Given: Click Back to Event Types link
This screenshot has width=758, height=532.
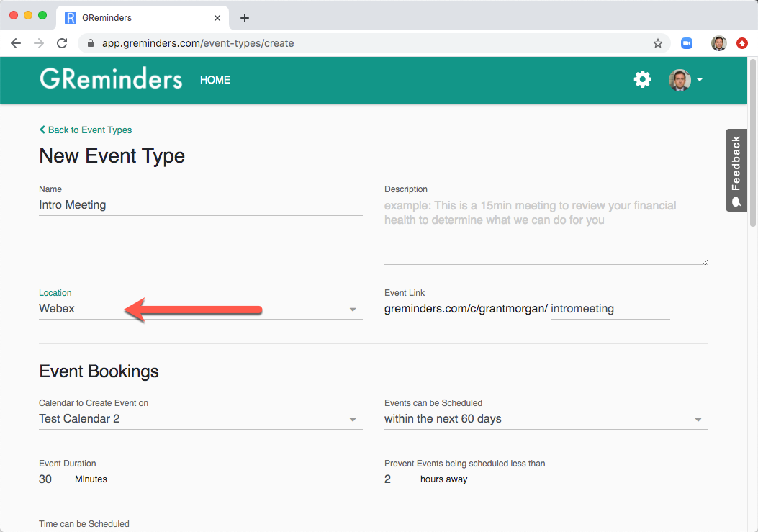Looking at the screenshot, I should pos(85,130).
